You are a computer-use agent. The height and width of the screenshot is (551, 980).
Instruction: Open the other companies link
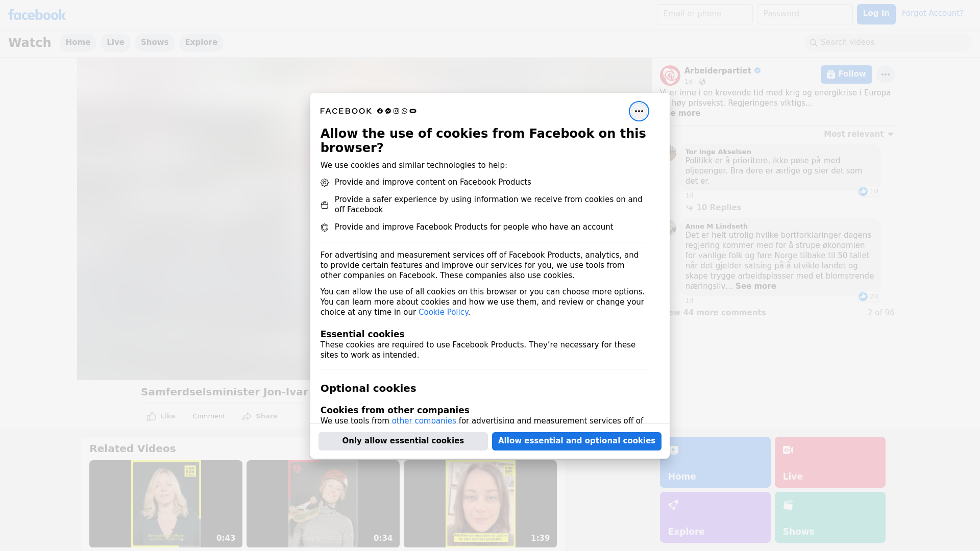coord(424,421)
